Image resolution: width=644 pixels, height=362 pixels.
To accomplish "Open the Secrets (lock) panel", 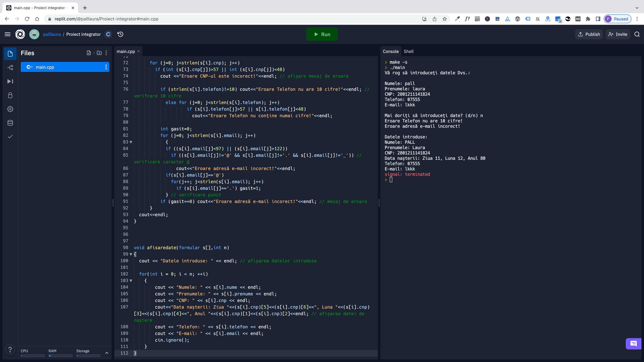I will [x=10, y=95].
